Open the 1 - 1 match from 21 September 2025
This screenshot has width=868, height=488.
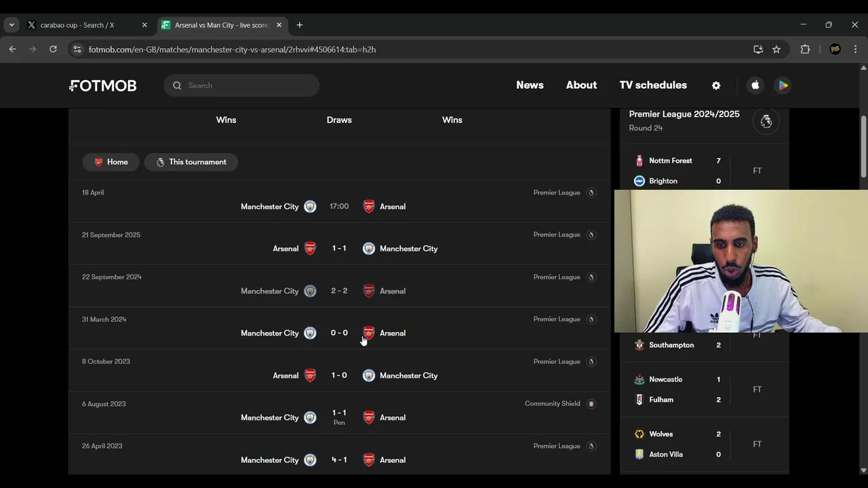pyautogui.click(x=339, y=249)
